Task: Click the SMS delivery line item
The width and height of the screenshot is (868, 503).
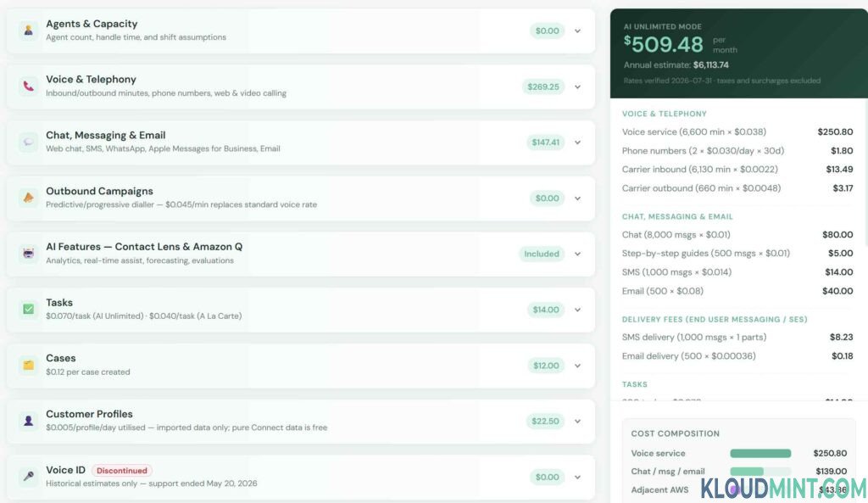Action: [x=737, y=338]
